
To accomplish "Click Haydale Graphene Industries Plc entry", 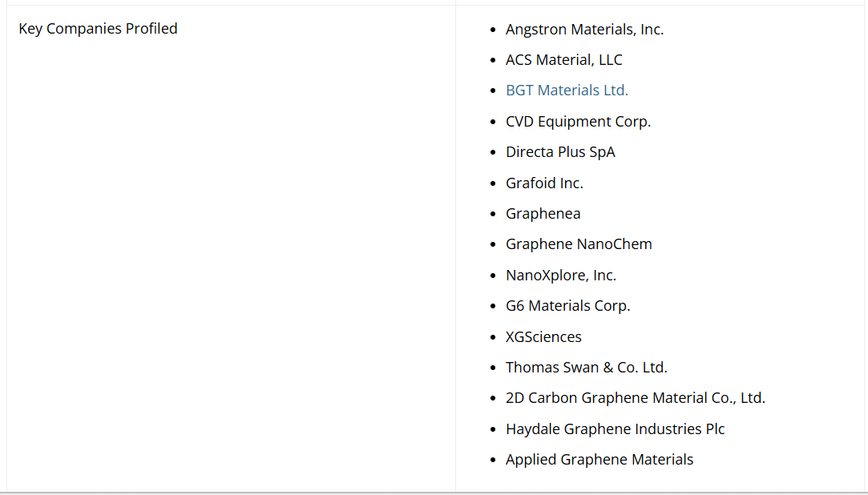I will [x=615, y=429].
